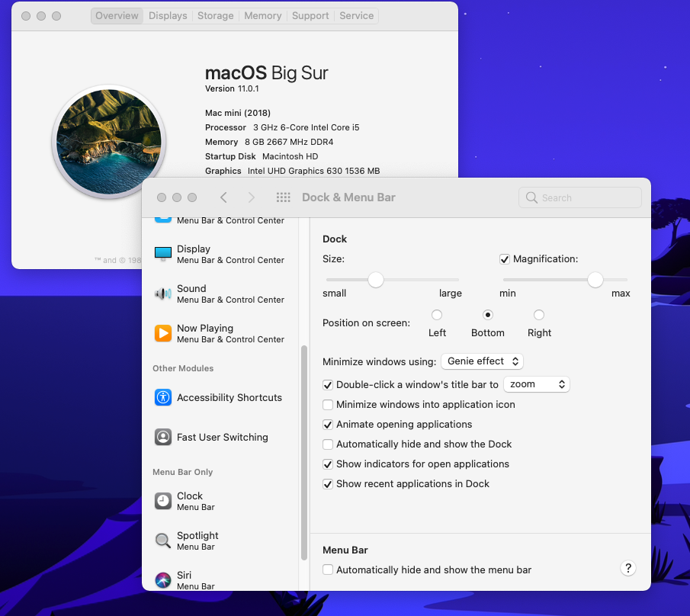Close the About This Mac window
The image size is (690, 616).
(x=26, y=16)
